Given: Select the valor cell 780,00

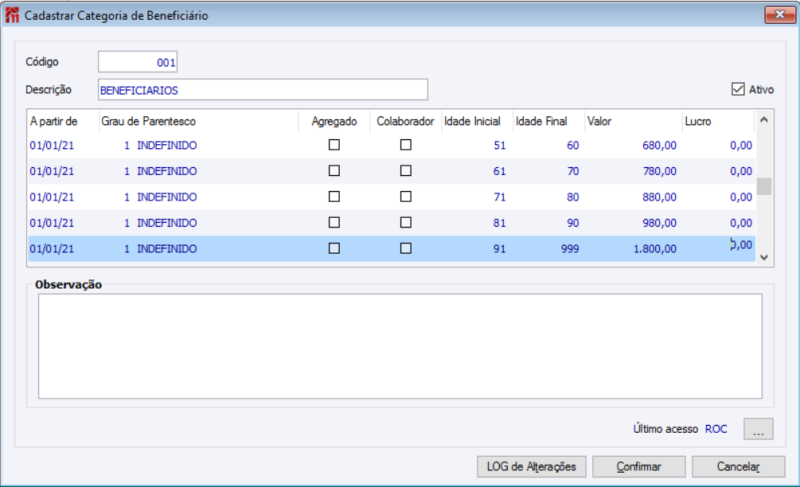Looking at the screenshot, I should click(659, 171).
